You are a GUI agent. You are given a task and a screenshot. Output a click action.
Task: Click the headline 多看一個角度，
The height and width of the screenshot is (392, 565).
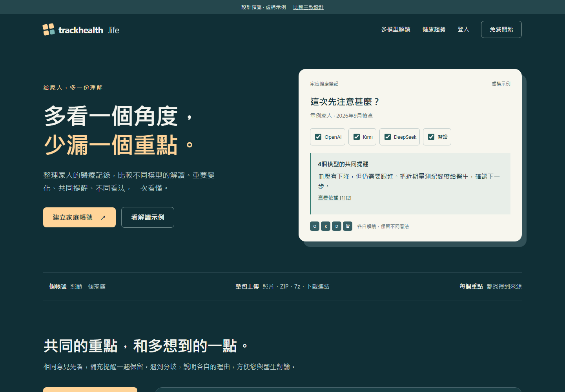pyautogui.click(x=119, y=116)
